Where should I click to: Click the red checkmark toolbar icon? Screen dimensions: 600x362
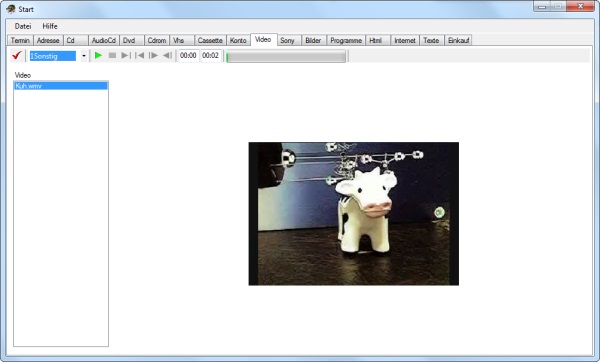[x=16, y=55]
